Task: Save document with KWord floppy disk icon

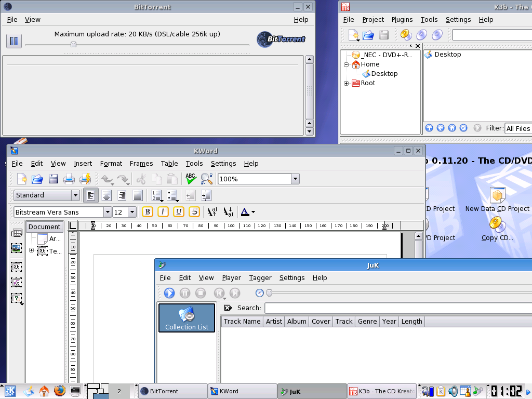Action: (x=54, y=179)
